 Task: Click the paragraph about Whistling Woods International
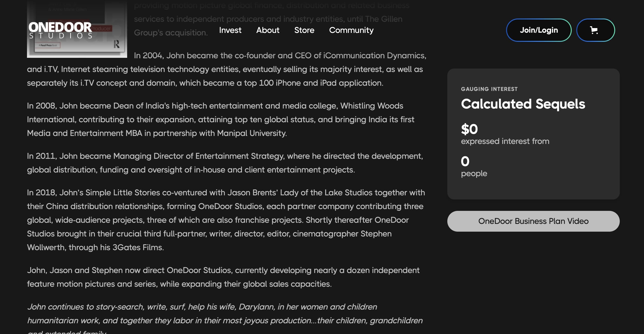coord(220,119)
